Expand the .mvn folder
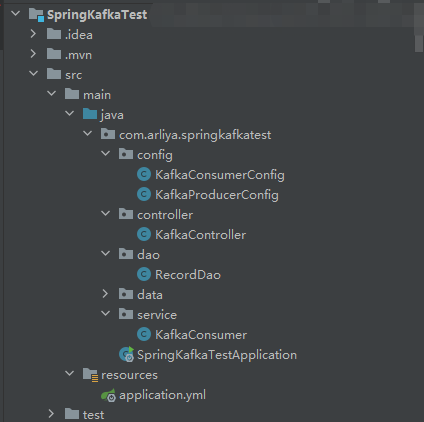424x422 pixels. pyautogui.click(x=33, y=54)
